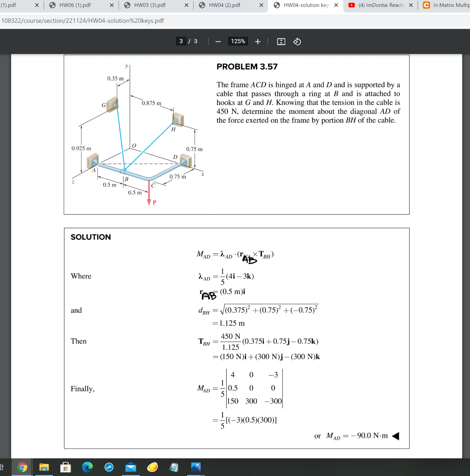Click the 125% zoom level indicator

click(238, 41)
